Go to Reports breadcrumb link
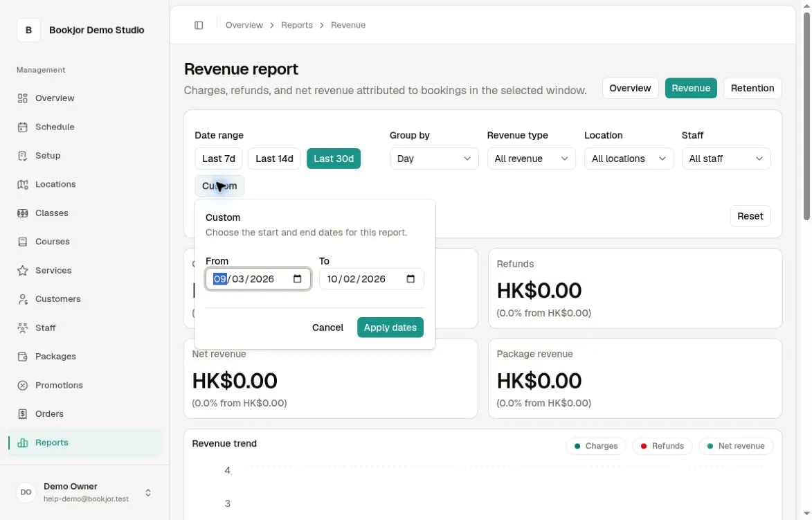This screenshot has height=520, width=812. pyautogui.click(x=297, y=26)
